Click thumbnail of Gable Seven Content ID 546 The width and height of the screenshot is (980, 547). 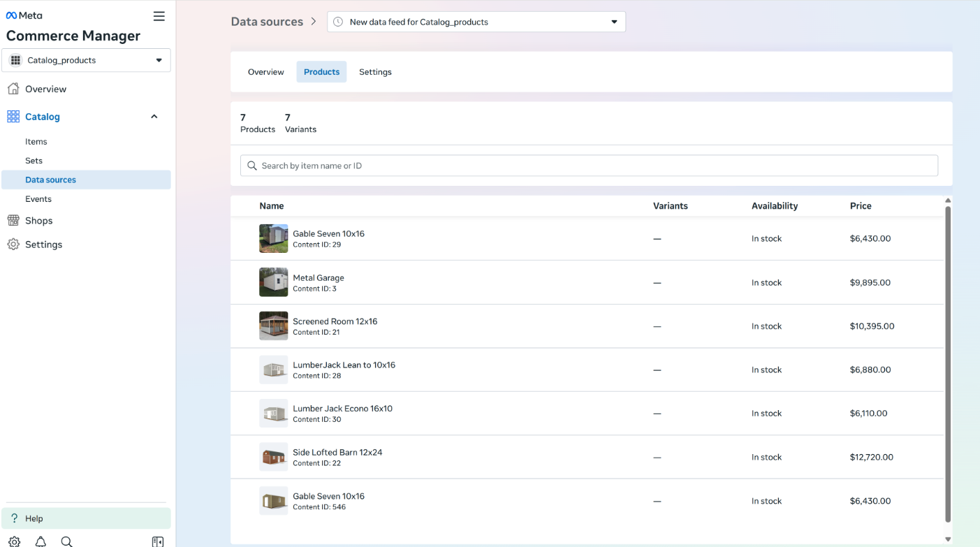point(273,501)
